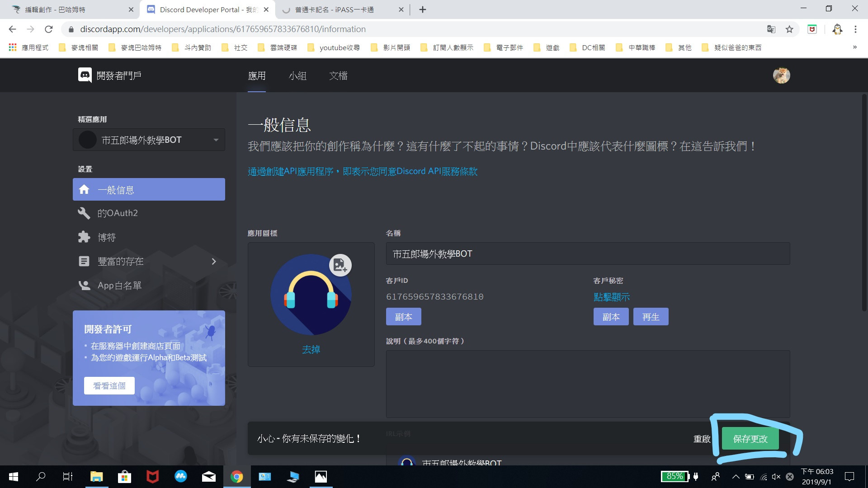Open Chrome three-dot menu
Viewport: 868px width, 488px height.
(x=855, y=29)
